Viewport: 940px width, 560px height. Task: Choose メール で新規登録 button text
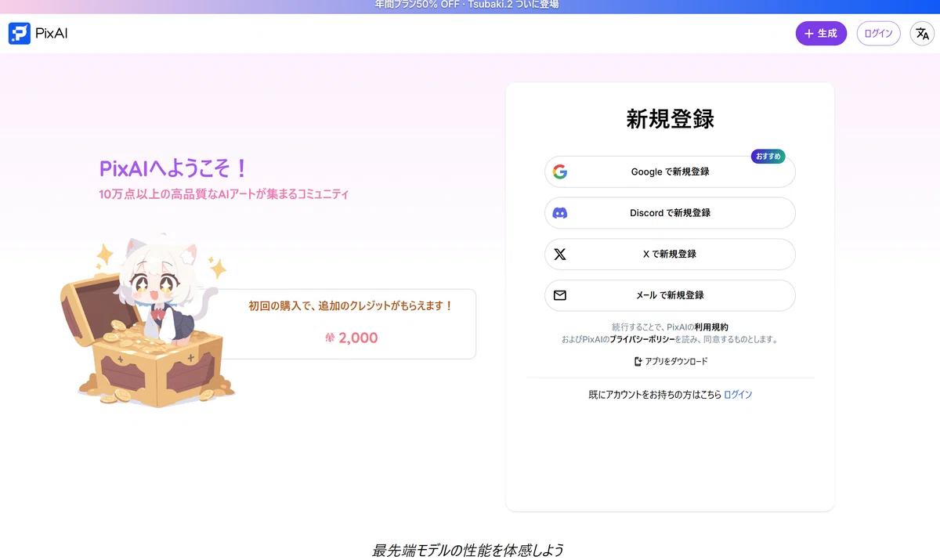click(x=670, y=295)
